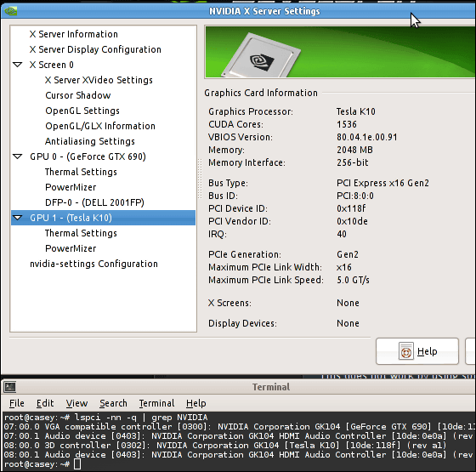Click the Tesla K10 Graphics Processor value

pyautogui.click(x=356, y=111)
